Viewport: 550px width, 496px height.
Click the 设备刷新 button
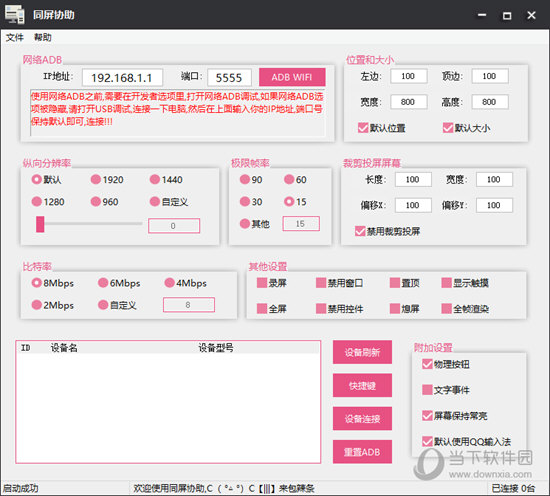[x=362, y=352]
